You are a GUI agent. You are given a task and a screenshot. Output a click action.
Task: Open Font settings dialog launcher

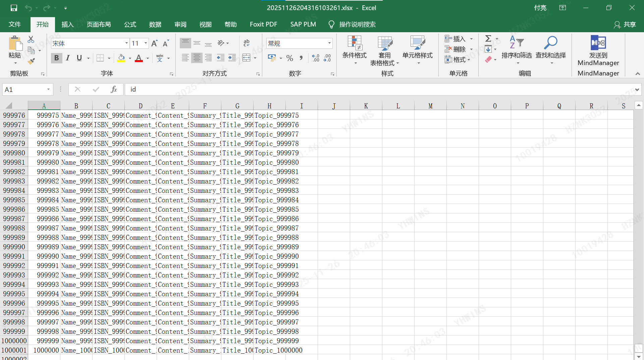pos(171,74)
